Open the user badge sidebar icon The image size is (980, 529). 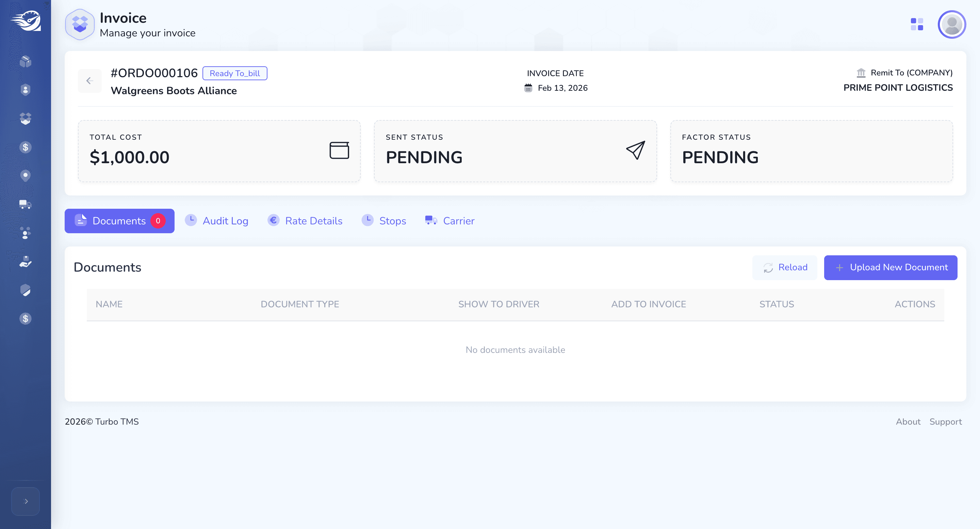(26, 90)
